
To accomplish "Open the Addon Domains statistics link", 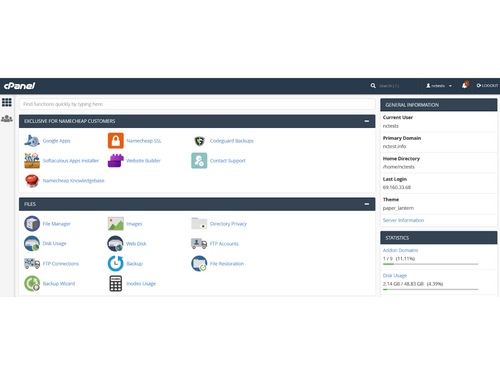I will click(x=400, y=250).
